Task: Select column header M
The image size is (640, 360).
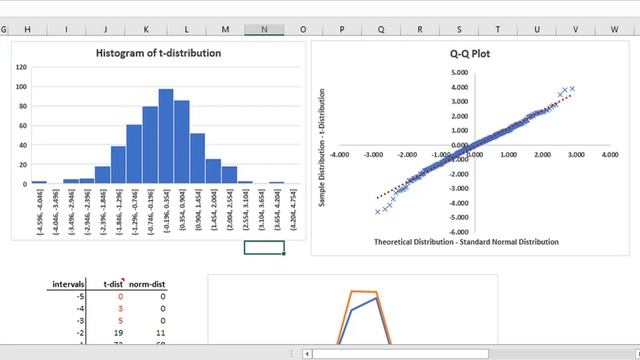Action: point(225,29)
